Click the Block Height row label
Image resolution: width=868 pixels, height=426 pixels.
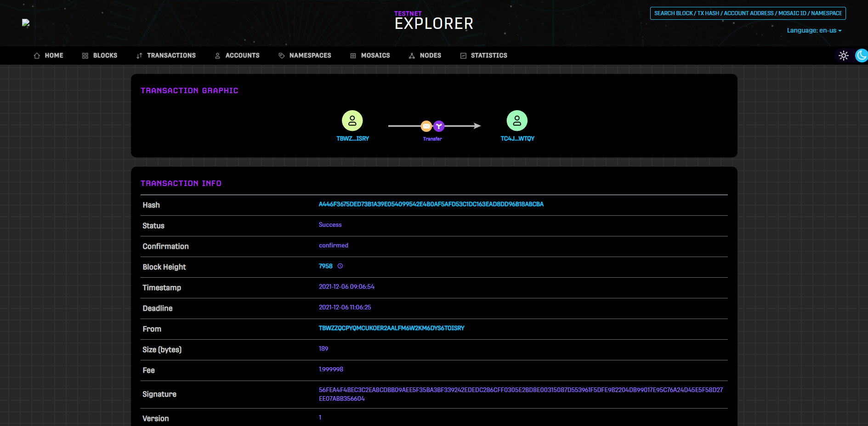pyautogui.click(x=164, y=267)
